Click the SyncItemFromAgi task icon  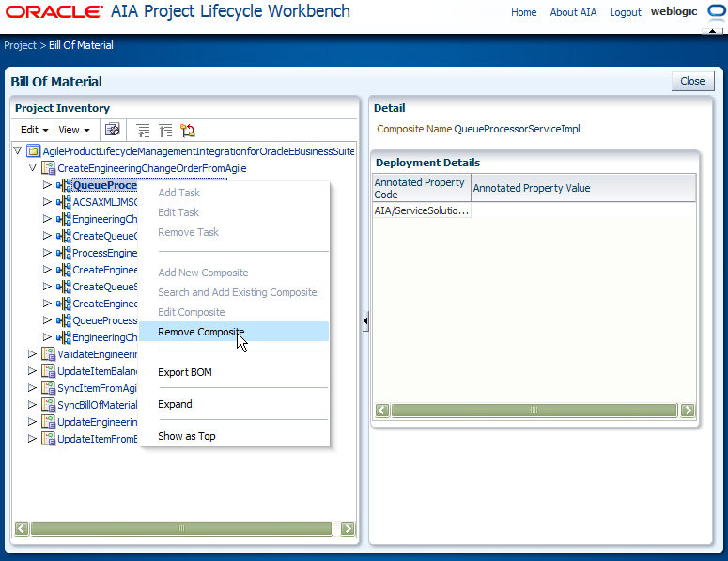tap(48, 388)
